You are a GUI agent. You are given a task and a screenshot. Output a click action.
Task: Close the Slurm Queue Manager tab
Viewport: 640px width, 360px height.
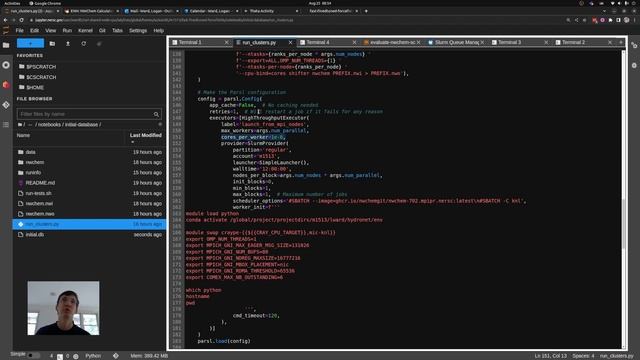(x=482, y=42)
